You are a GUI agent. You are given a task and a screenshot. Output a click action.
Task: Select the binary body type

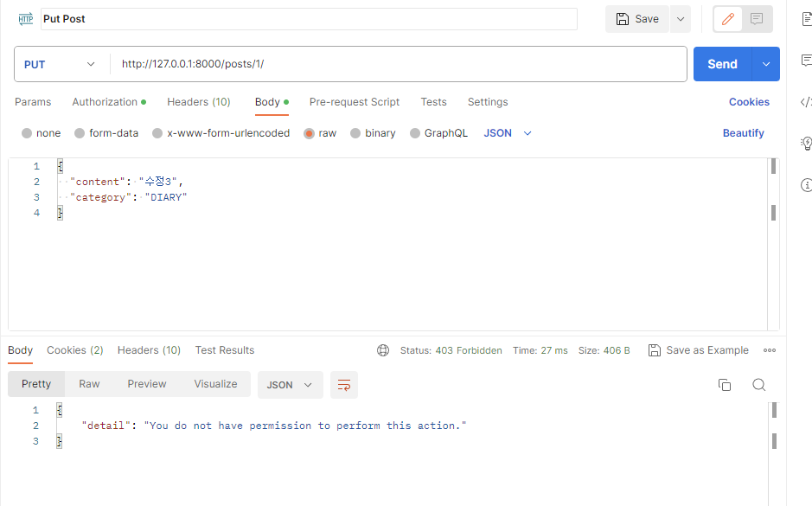[355, 133]
